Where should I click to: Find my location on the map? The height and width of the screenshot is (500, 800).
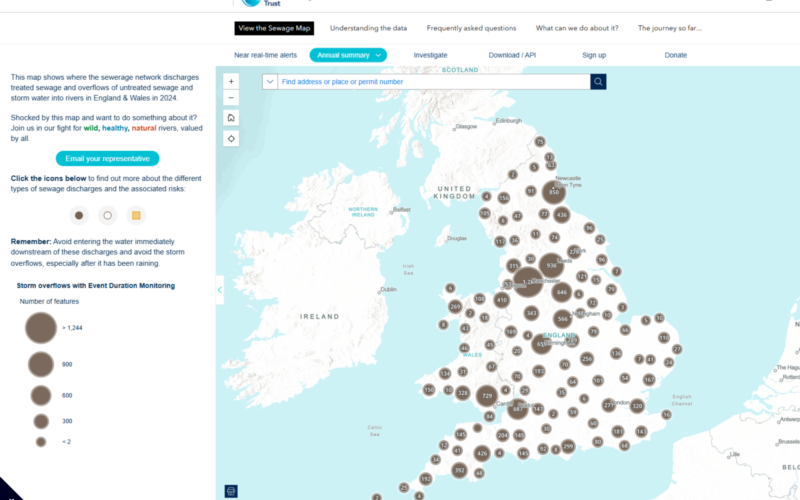click(x=231, y=138)
